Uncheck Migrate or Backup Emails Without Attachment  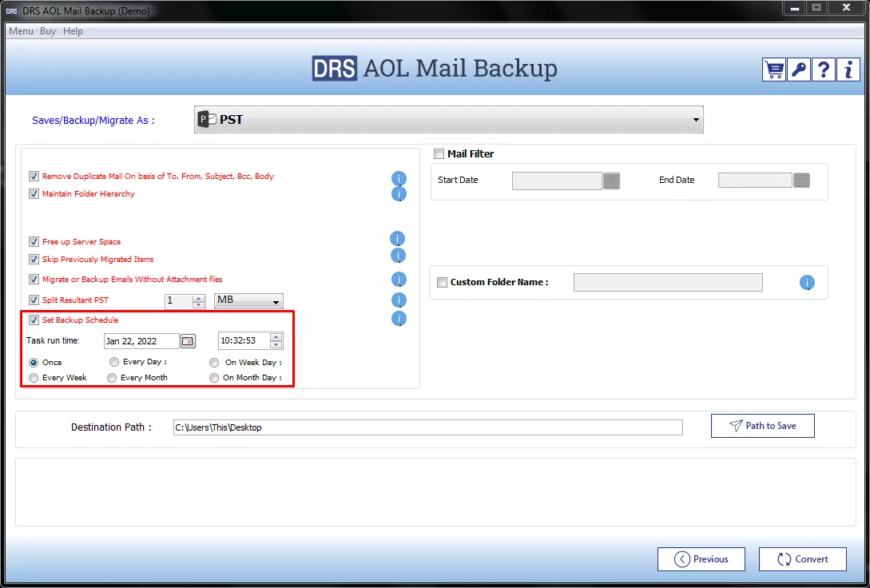34,280
